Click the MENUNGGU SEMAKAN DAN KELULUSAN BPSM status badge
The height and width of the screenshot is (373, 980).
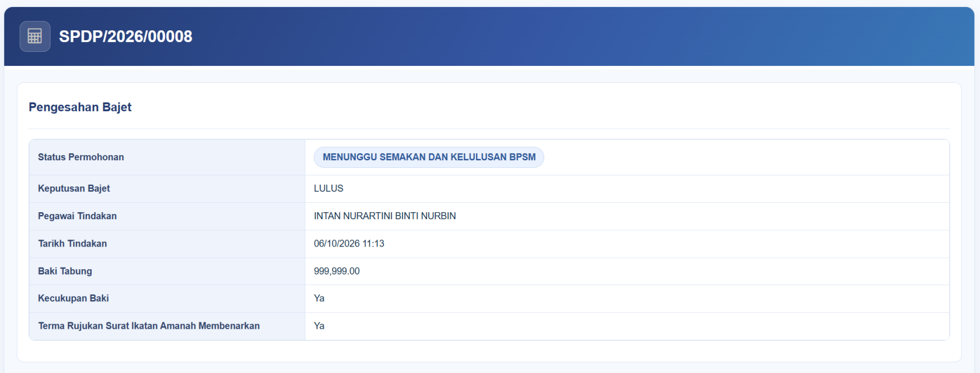click(429, 157)
